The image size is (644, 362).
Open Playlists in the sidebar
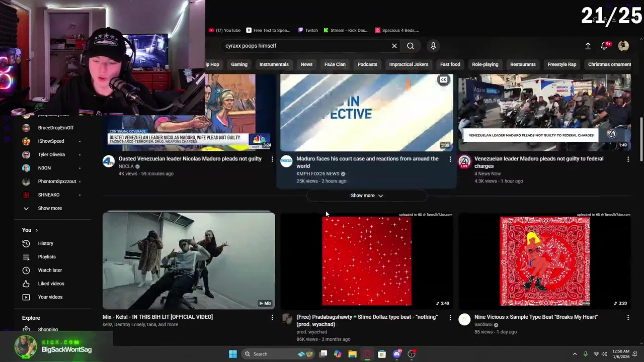tap(47, 257)
